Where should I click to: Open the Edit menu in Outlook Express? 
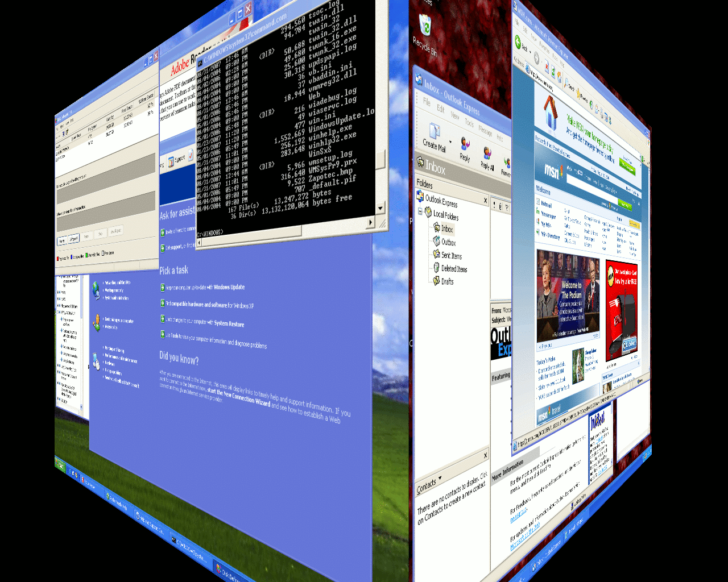[441, 108]
